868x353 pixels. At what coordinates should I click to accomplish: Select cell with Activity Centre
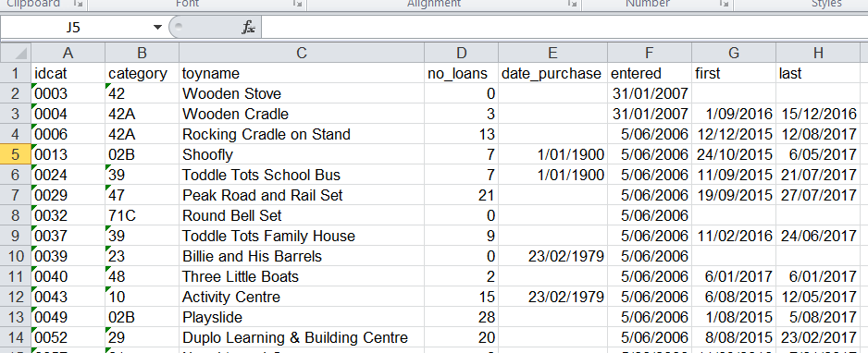[x=302, y=298]
